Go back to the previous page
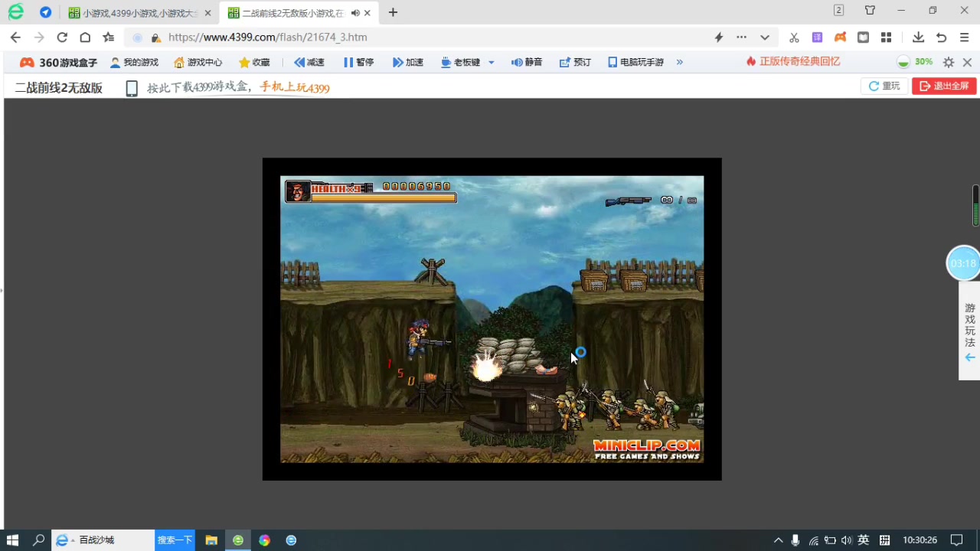 pyautogui.click(x=15, y=37)
